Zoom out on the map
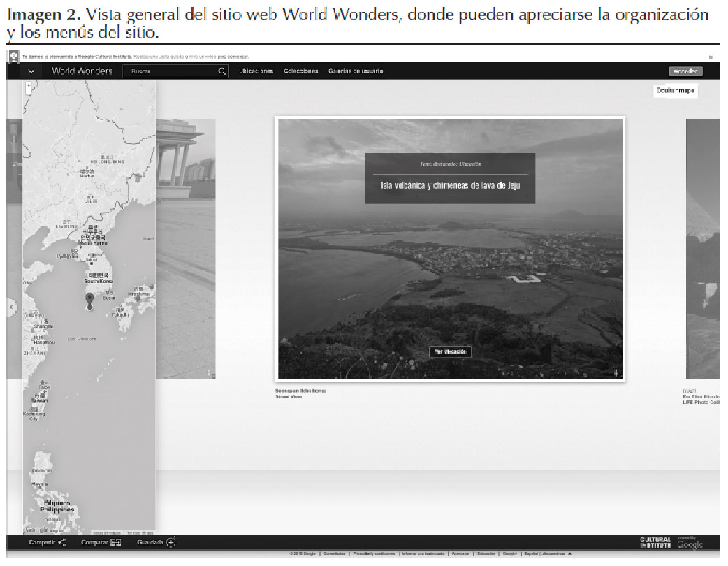728x566 pixels. [29, 92]
